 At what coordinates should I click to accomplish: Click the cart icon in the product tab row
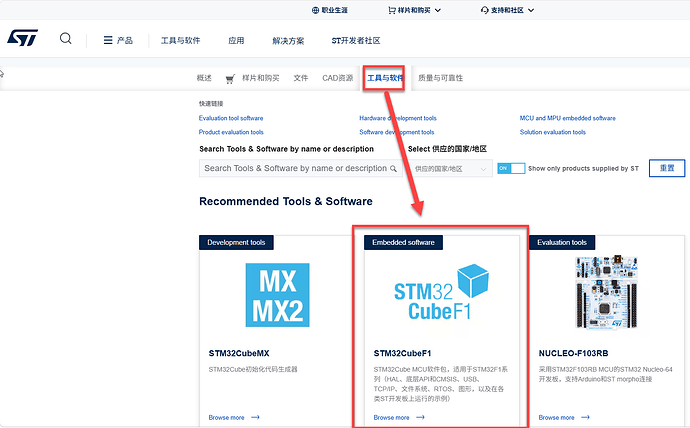click(230, 79)
